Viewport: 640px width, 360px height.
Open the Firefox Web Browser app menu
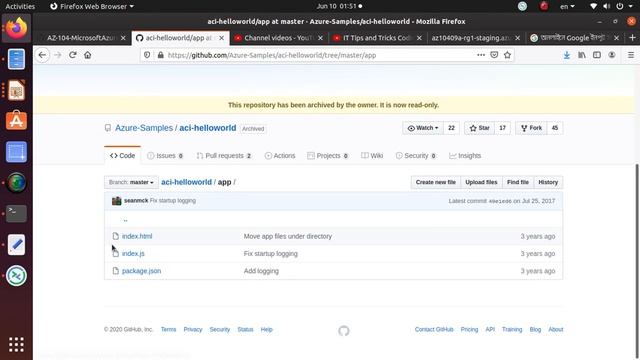[92, 6]
